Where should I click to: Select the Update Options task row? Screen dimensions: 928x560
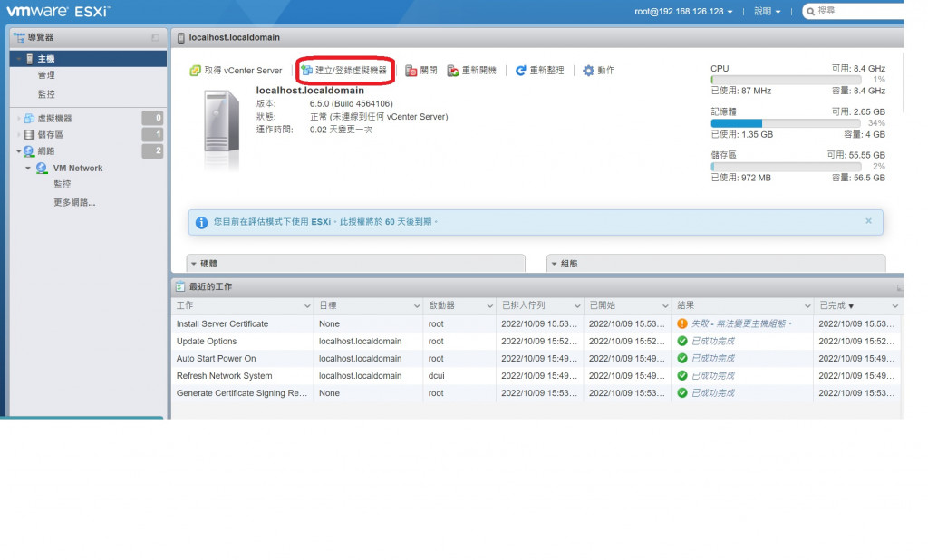[x=536, y=341]
